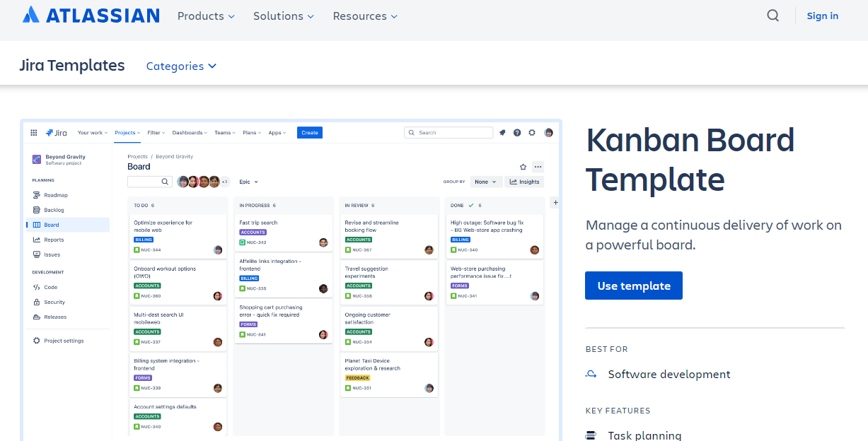Open the Dashboards menu in Jira
The height and width of the screenshot is (441, 868).
pyautogui.click(x=189, y=132)
